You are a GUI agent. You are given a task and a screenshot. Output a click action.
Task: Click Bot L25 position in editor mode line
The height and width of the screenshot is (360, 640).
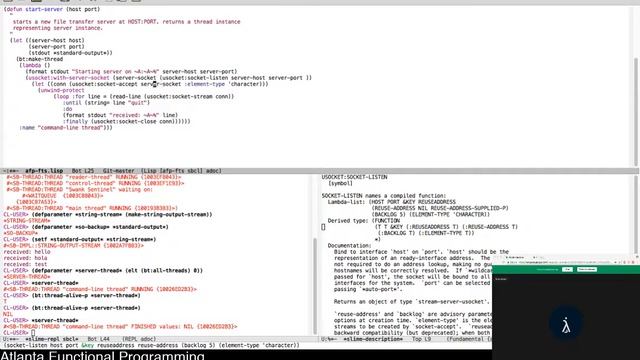(x=83, y=171)
